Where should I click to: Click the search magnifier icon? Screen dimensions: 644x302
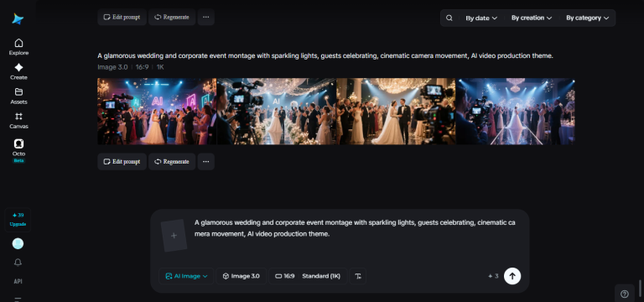449,18
